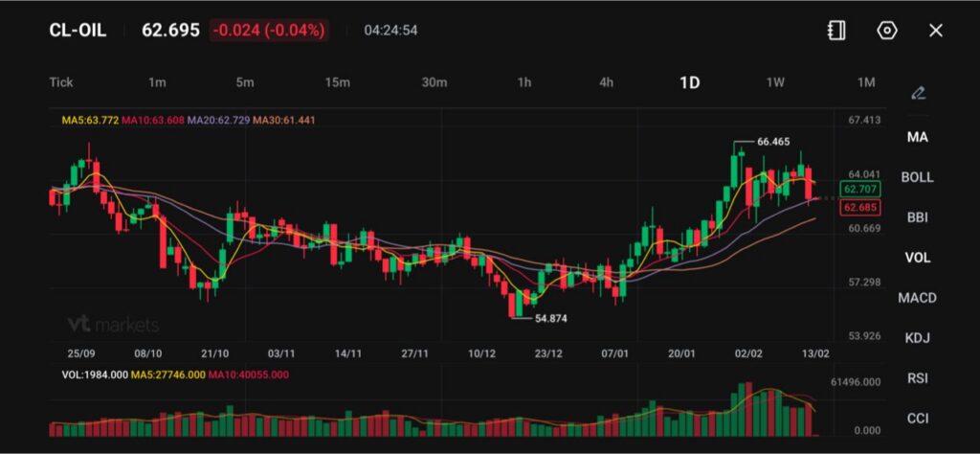Screen dimensions: 980x454
Task: Select the 1m timeframe
Action: 157,82
